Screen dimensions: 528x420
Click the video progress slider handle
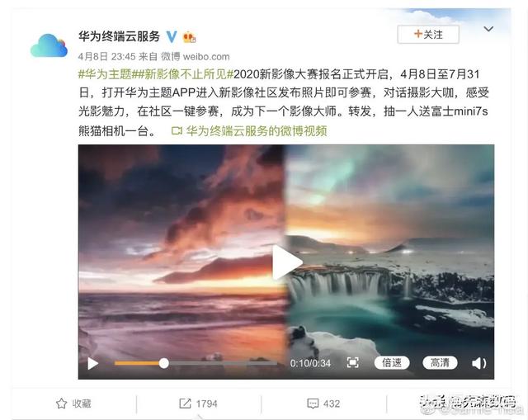click(164, 363)
